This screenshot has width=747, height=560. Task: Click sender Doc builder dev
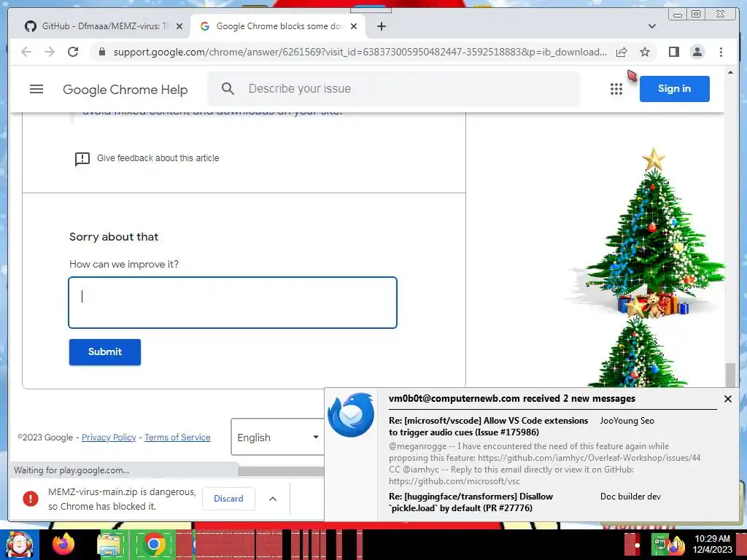(x=630, y=496)
